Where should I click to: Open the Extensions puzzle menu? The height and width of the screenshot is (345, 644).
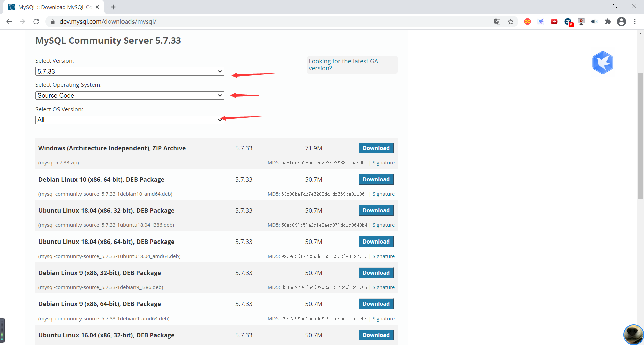point(608,22)
